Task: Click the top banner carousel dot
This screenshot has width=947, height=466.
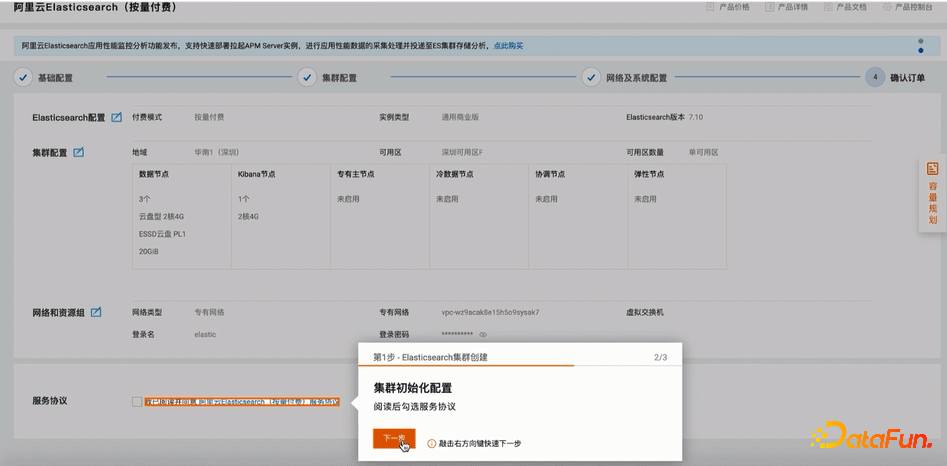Action: (920, 42)
